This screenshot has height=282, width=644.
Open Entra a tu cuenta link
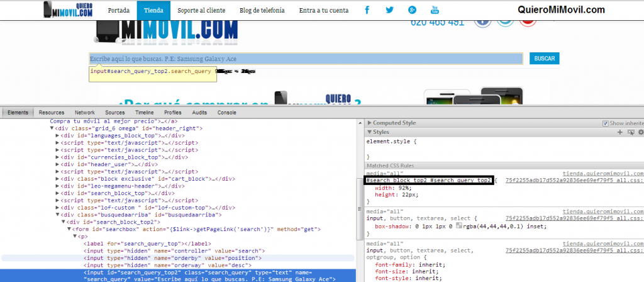pyautogui.click(x=324, y=10)
